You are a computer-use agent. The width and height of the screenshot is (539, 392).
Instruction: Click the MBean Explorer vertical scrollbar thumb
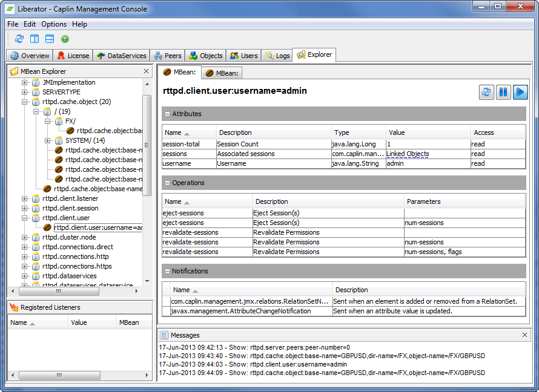147,145
